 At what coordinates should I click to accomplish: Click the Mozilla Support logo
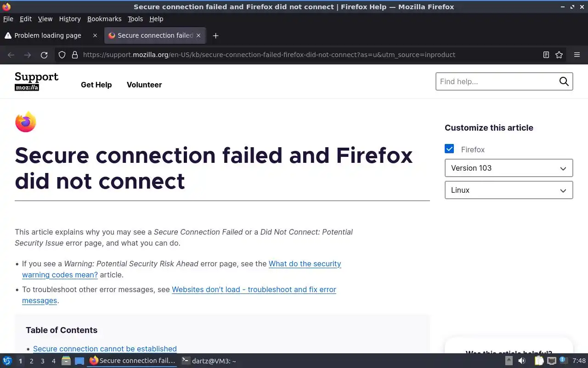[37, 81]
